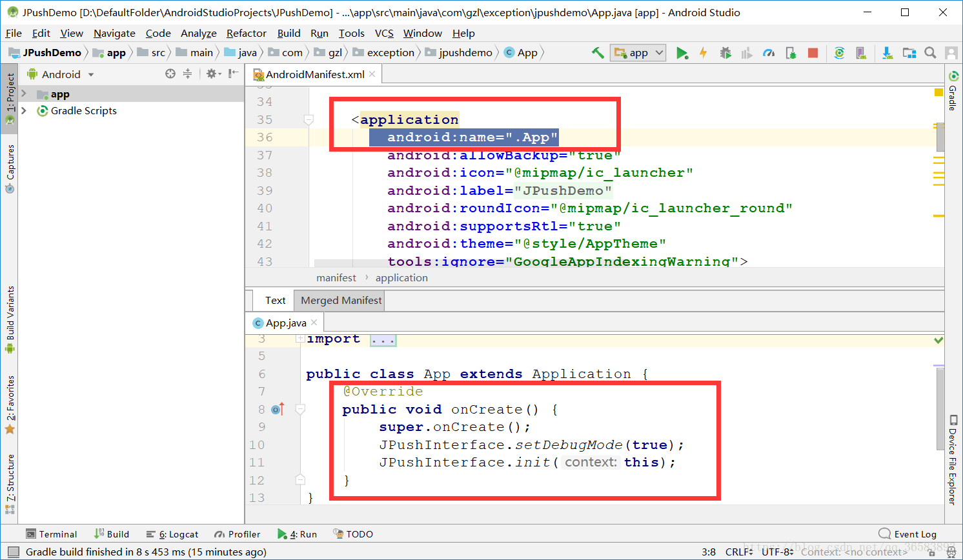Viewport: 963px width, 560px height.
Task: Open the Analyze menu
Action: click(198, 34)
